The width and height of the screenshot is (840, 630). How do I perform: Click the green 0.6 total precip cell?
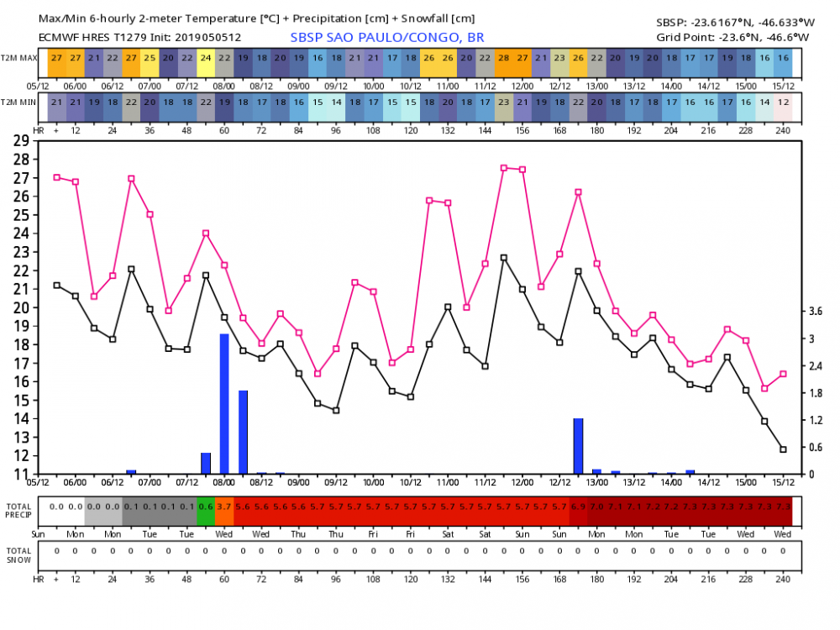(206, 507)
